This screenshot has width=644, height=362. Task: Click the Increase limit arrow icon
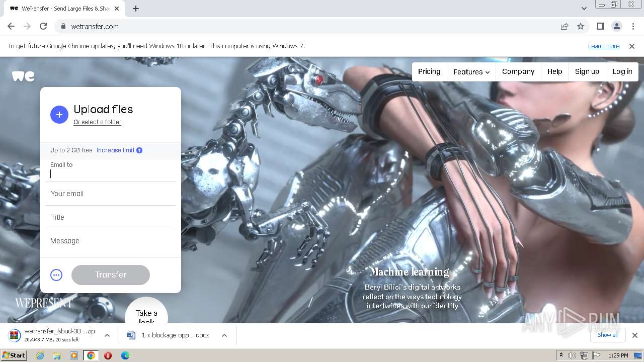(139, 150)
